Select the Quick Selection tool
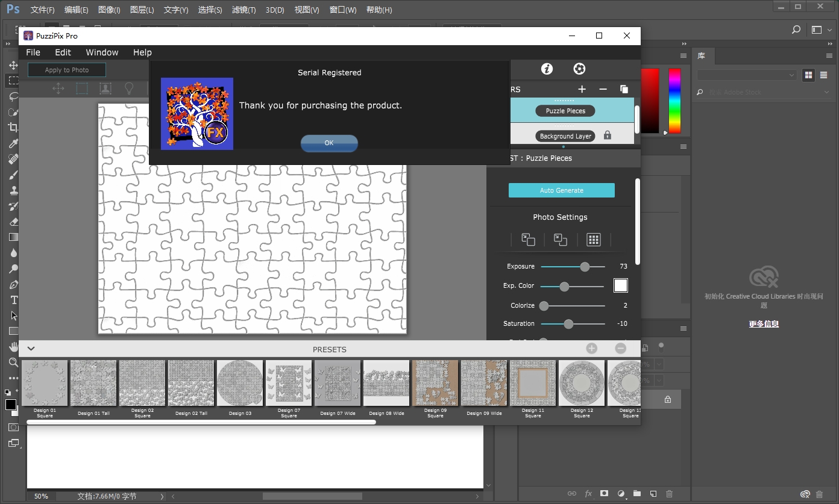The height and width of the screenshot is (504, 839). pyautogui.click(x=13, y=112)
